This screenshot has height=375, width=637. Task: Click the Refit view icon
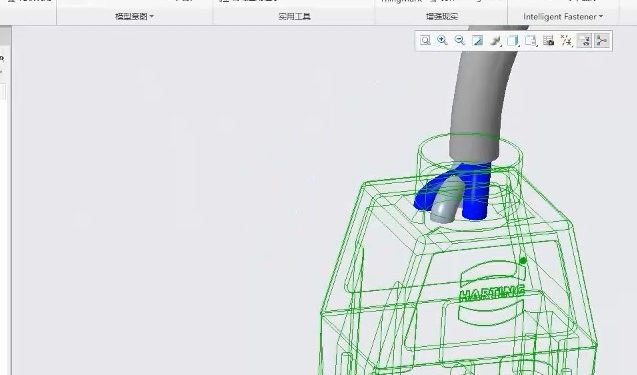[425, 41]
